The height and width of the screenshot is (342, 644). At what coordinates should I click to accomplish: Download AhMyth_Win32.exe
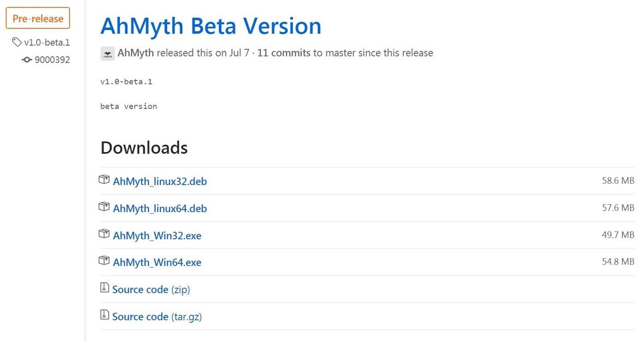[x=157, y=236]
